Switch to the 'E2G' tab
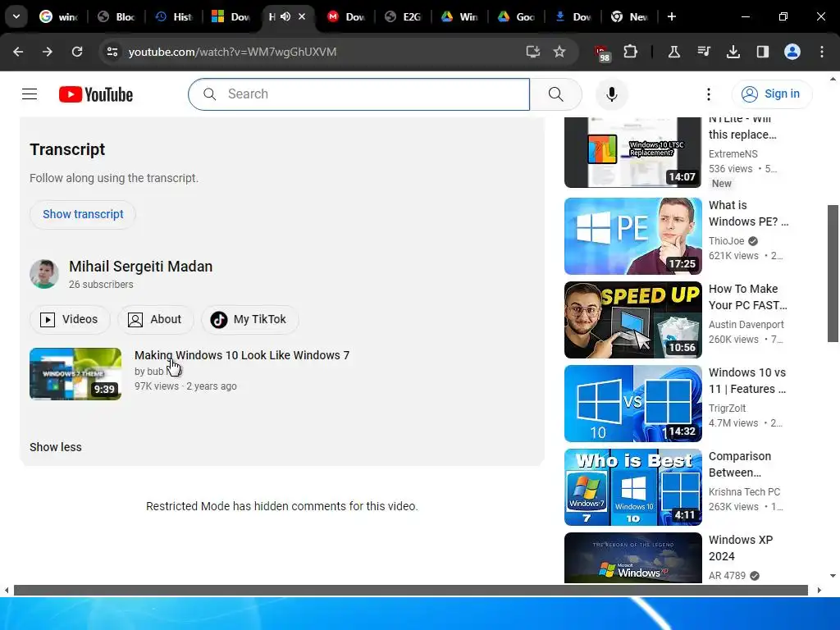Image resolution: width=840 pixels, height=630 pixels. (x=404, y=16)
